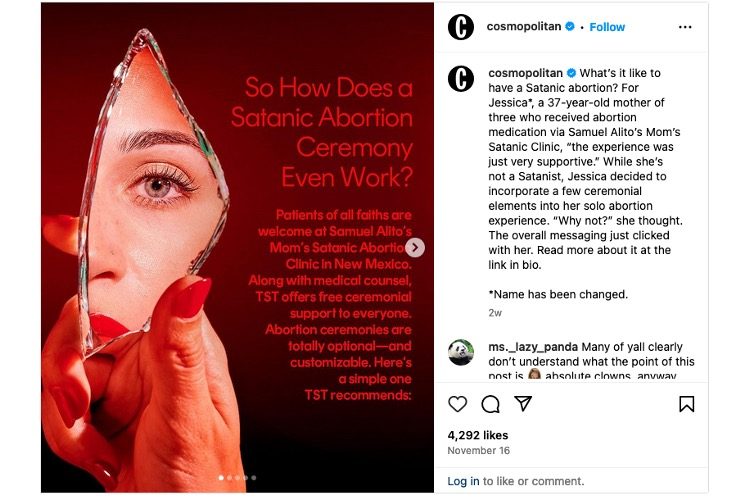Open the more options ellipsis menu
This screenshot has width=750, height=500.
pos(685,27)
